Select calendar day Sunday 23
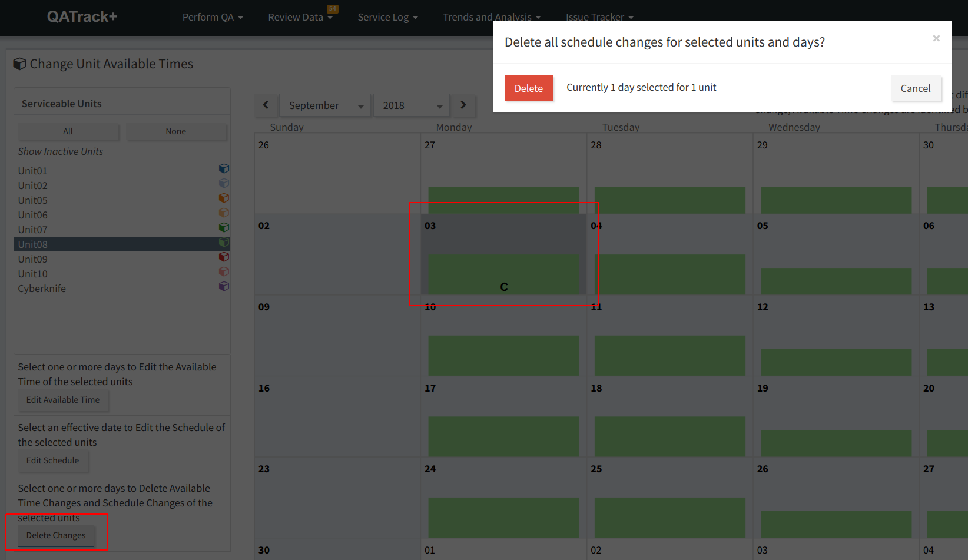The image size is (968, 560). (337, 498)
